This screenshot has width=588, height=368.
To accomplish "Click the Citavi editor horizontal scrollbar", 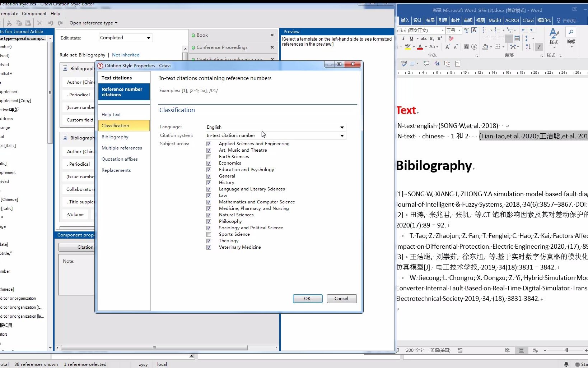I will point(154,348).
